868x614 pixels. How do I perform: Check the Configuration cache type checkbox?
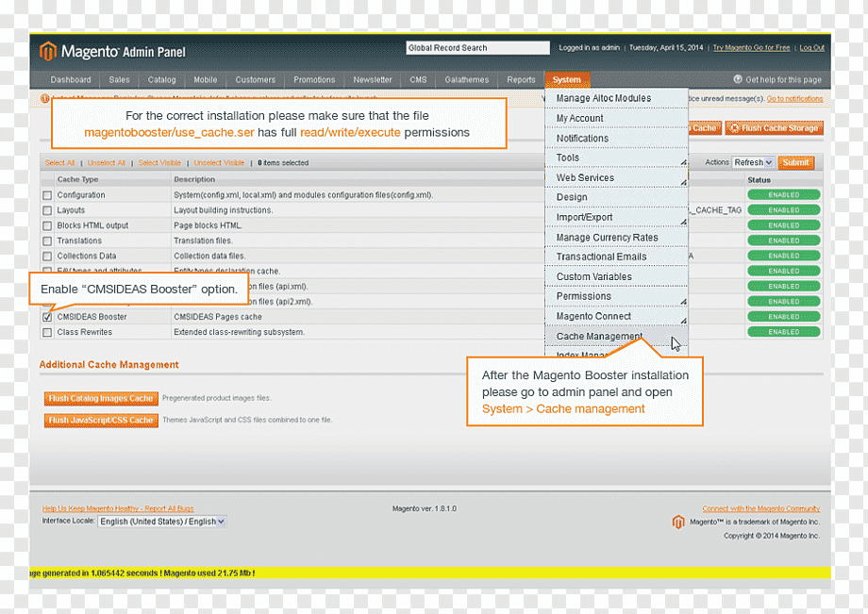coord(47,195)
